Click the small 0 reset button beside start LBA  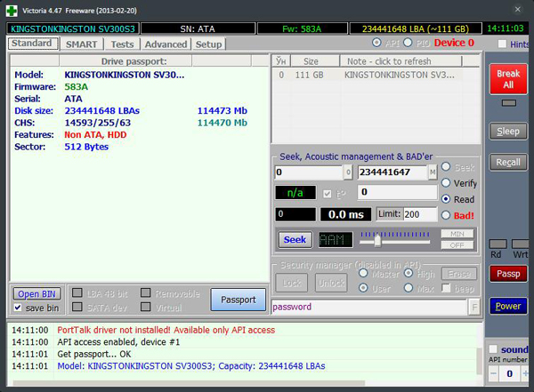pyautogui.click(x=348, y=172)
